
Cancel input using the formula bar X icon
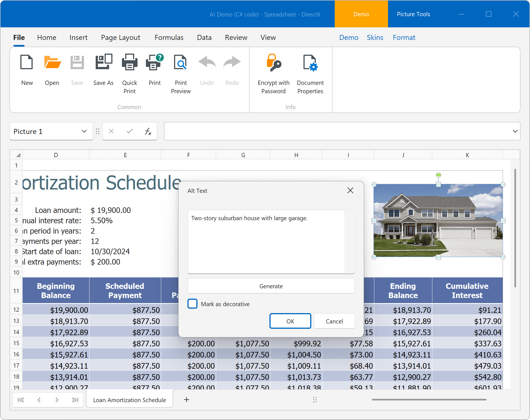[111, 131]
